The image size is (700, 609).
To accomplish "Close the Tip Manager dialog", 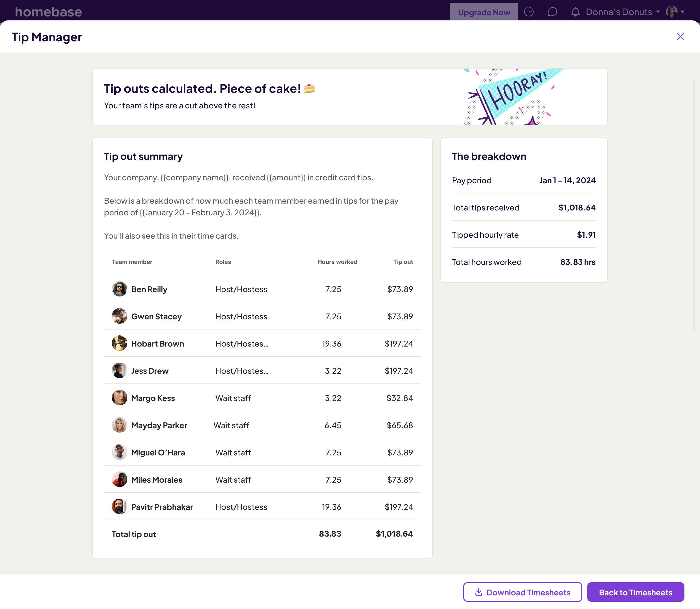I will [680, 37].
